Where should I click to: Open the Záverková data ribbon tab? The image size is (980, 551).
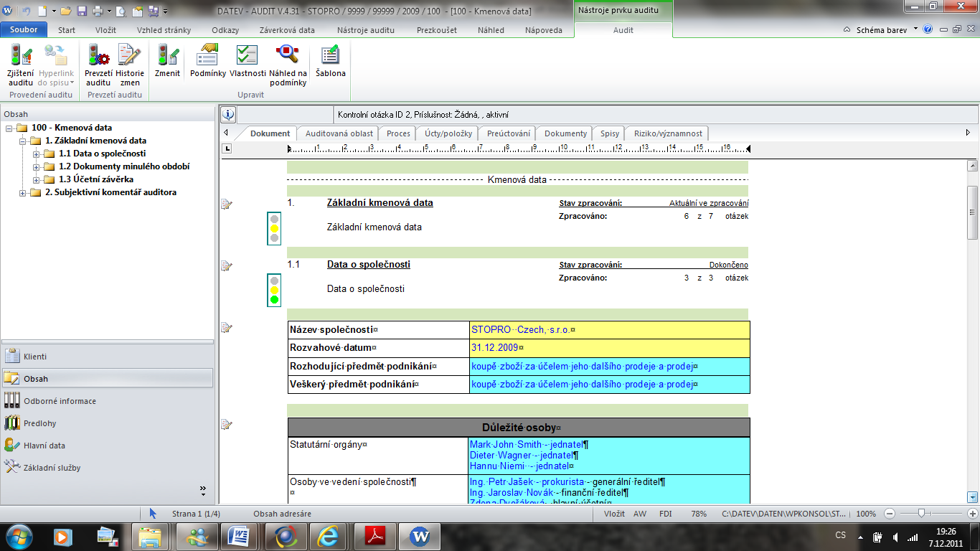(x=288, y=30)
